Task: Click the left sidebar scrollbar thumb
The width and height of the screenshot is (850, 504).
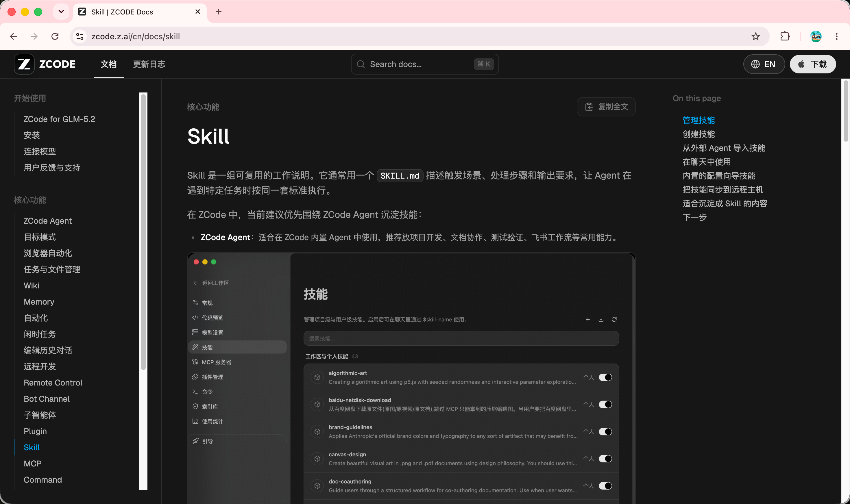Action: (x=143, y=231)
